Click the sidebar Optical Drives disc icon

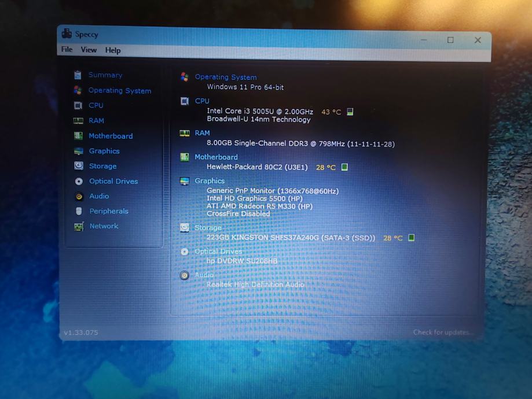(79, 182)
